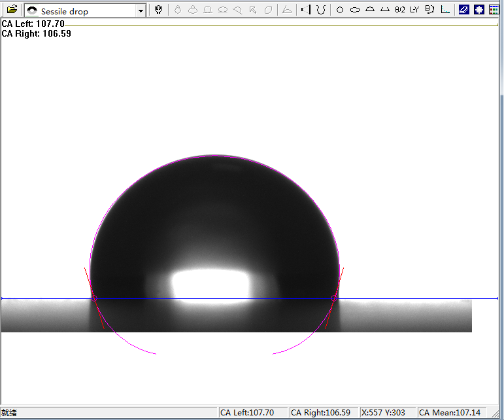Select the hand pan tool
504x420 pixels.
pyautogui.click(x=159, y=10)
